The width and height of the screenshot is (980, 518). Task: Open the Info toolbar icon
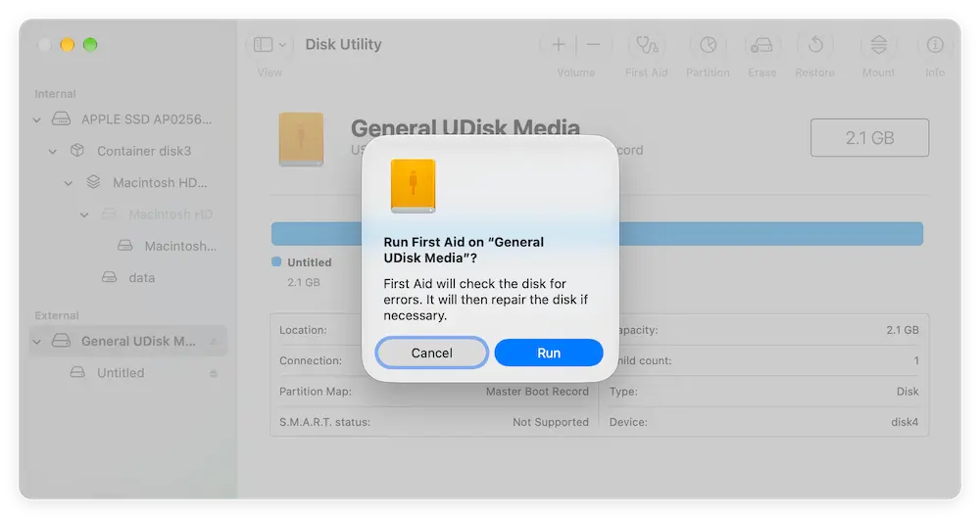point(934,44)
